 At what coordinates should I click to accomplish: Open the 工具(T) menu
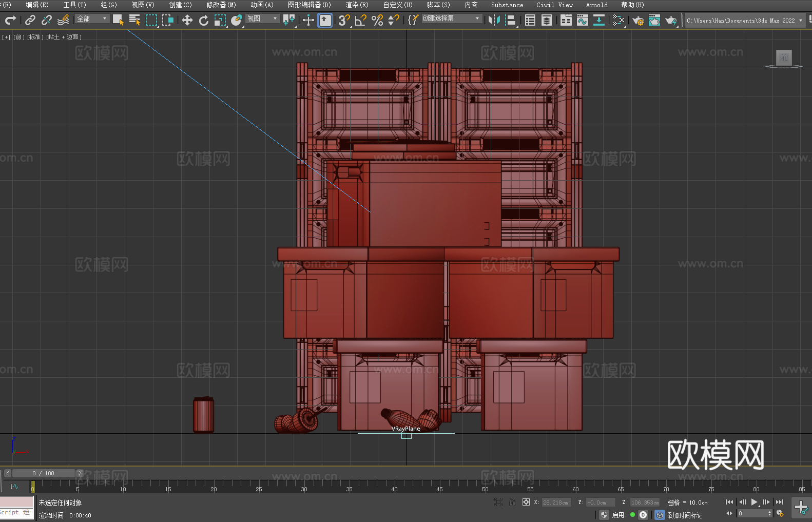point(74,5)
